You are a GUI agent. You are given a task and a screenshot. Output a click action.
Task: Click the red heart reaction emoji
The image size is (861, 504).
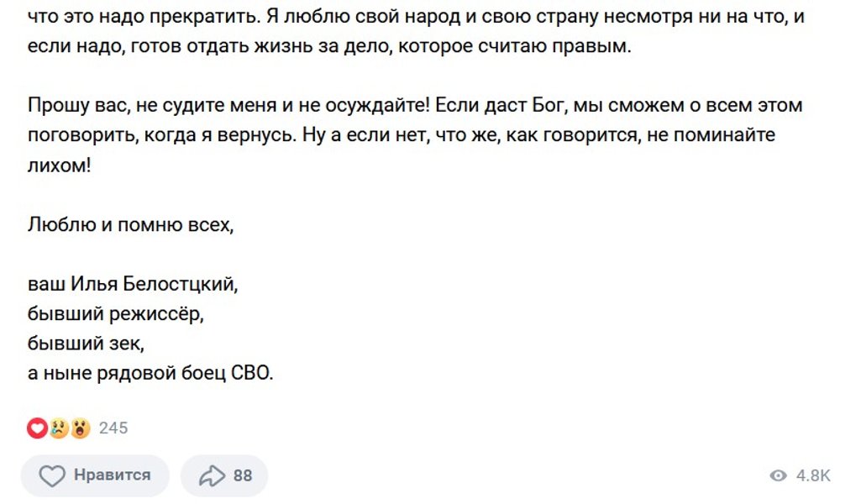[37, 428]
